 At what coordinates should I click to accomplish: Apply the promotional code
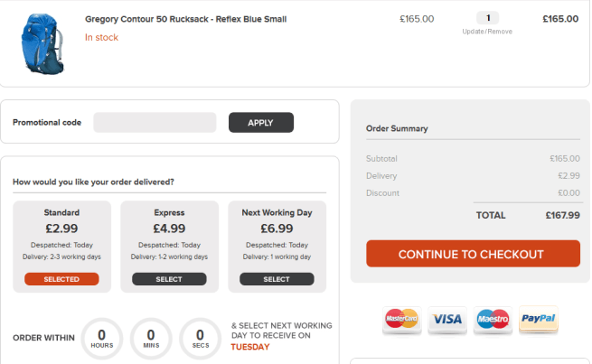point(261,122)
